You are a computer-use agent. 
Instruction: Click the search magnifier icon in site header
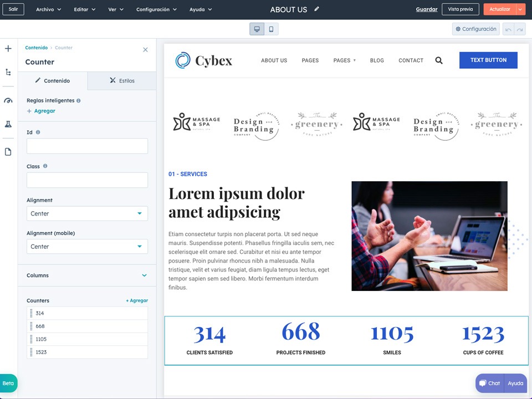tap(439, 60)
